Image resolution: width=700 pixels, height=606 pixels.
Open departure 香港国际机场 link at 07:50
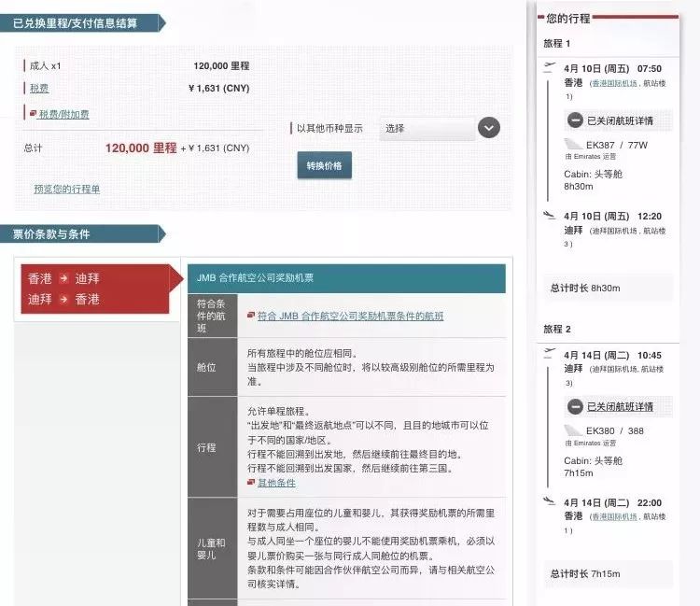coord(614,83)
